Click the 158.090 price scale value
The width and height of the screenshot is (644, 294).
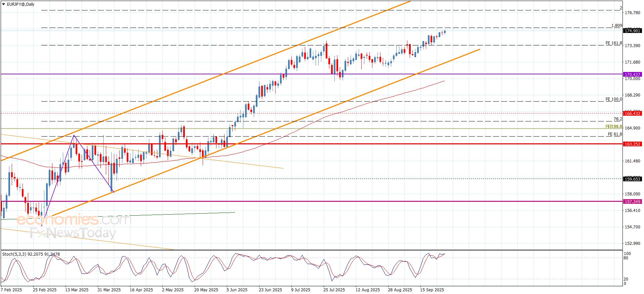pyautogui.click(x=632, y=194)
